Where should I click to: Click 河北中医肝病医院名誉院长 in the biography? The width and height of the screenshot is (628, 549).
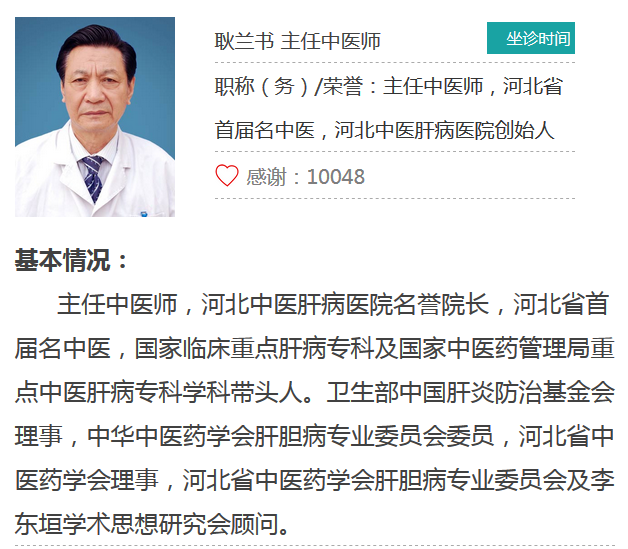[x=345, y=304]
